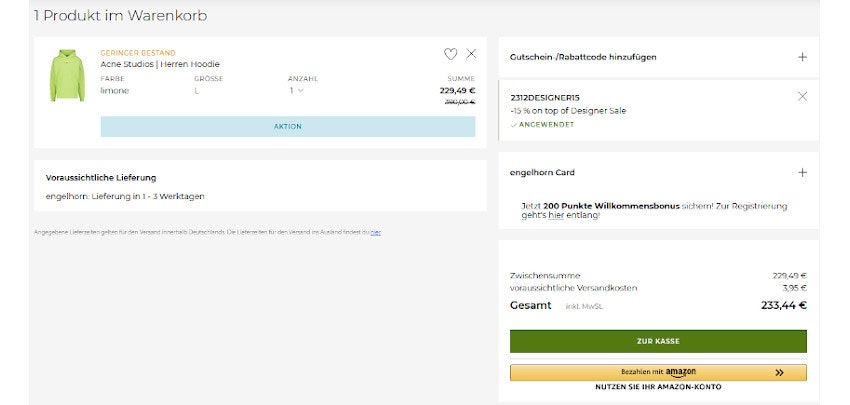Select the 'inkl. MwSt.' note
850x405 pixels.
584,307
